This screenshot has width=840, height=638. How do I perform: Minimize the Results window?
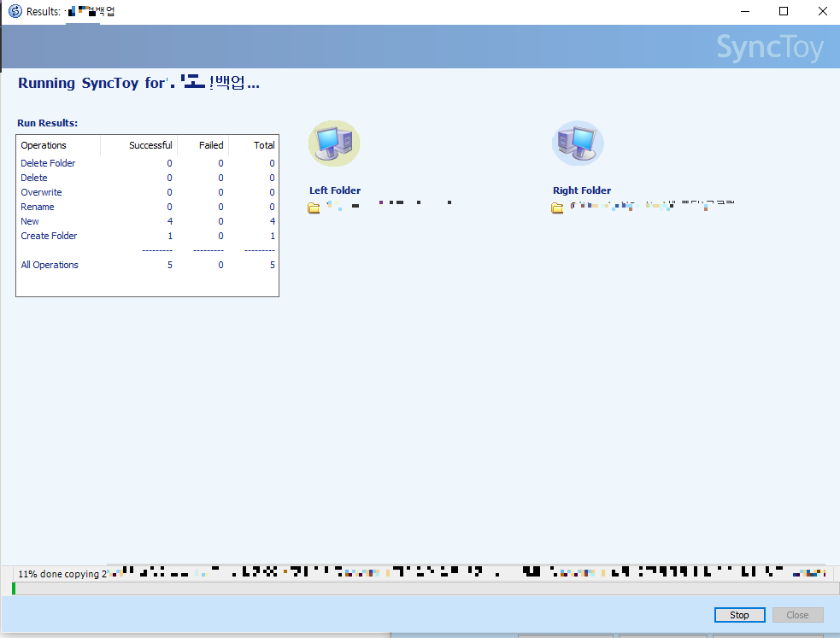[x=744, y=11]
